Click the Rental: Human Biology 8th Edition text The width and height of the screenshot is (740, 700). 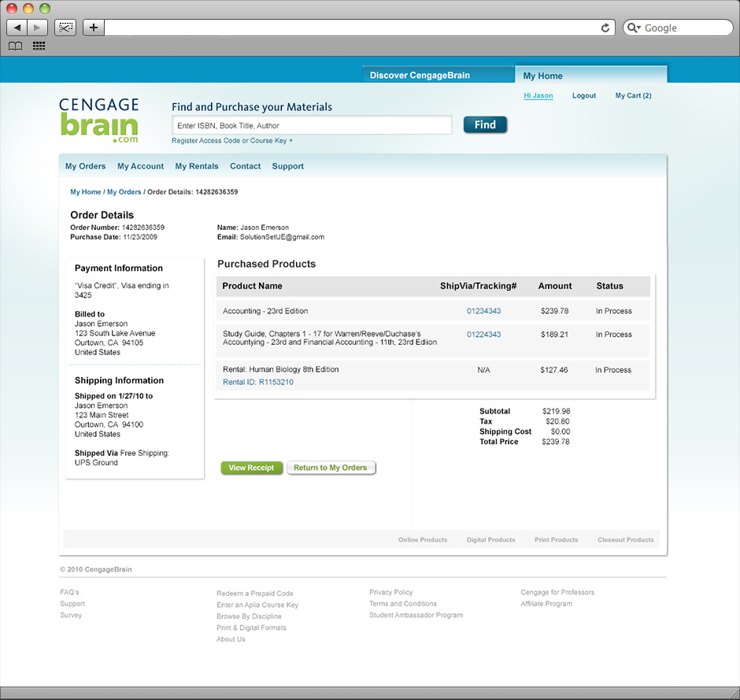281,369
